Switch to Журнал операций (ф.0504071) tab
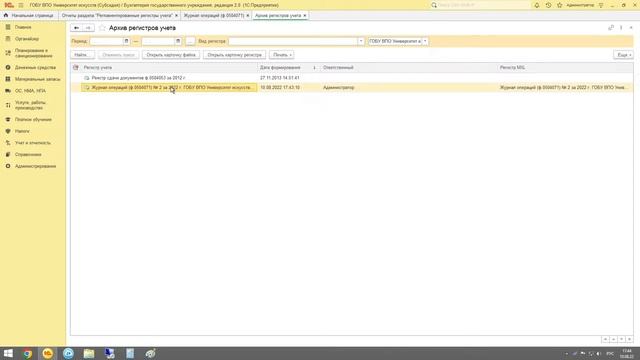The width and height of the screenshot is (640, 360). pyautogui.click(x=213, y=16)
